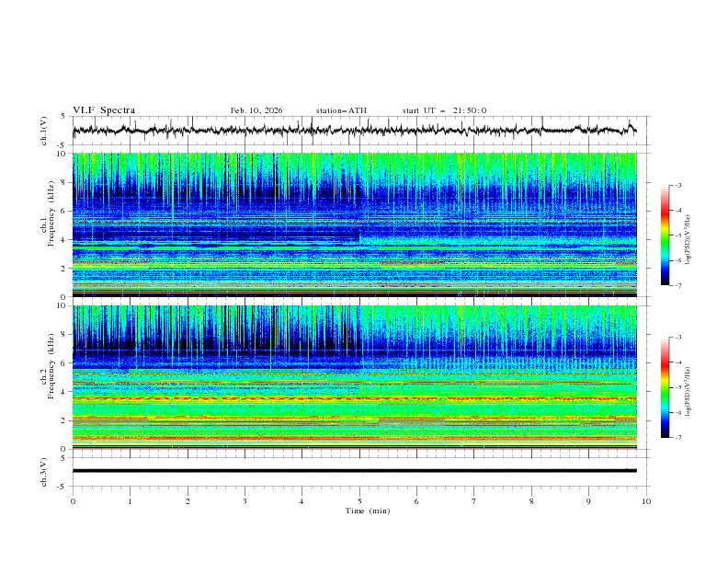Screen dimensions: 728x563
Task: Click the ch.3 flat black waveform trace
Action: click(x=355, y=471)
